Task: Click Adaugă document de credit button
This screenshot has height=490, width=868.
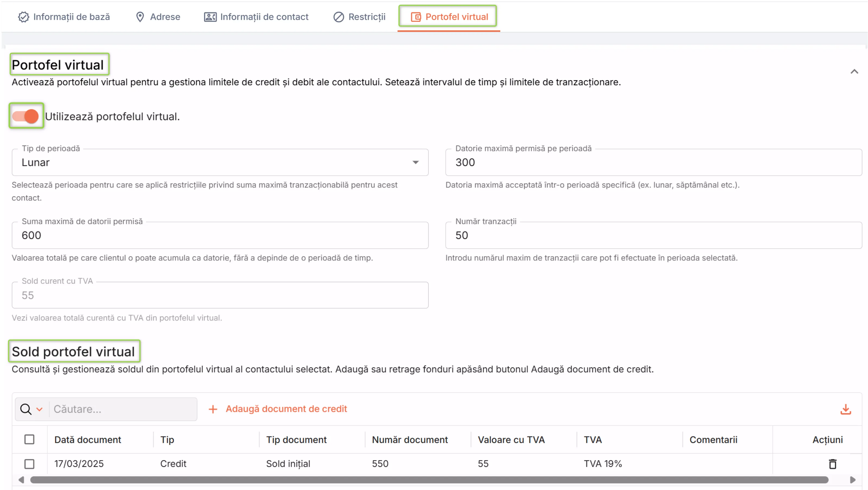Action: (x=278, y=409)
